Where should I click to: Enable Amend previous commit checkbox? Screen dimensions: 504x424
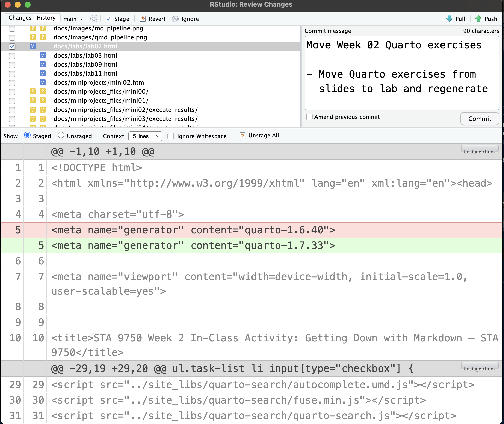(x=309, y=117)
